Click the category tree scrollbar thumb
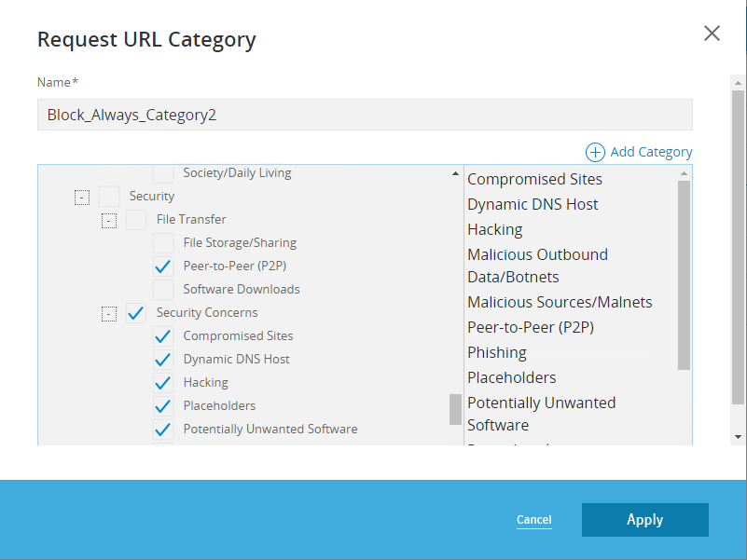This screenshot has width=747, height=560. point(455,409)
